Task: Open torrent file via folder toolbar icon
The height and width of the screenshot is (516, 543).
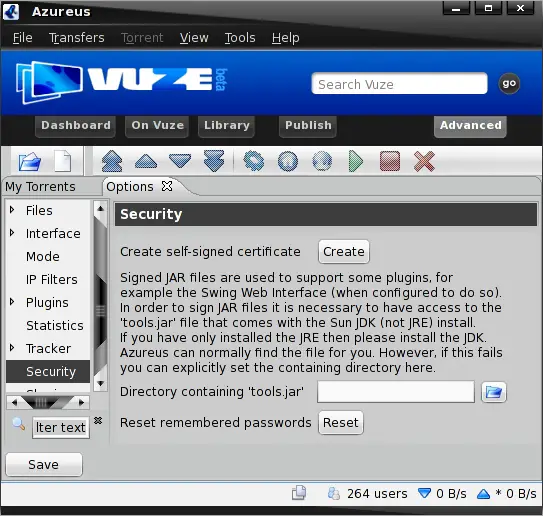Action: [x=30, y=161]
